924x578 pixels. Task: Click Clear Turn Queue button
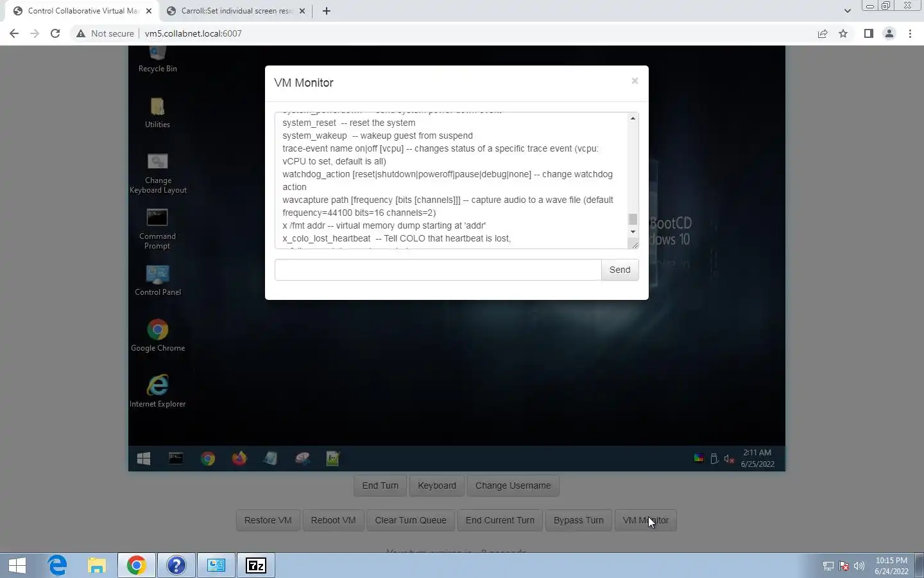pos(411,520)
